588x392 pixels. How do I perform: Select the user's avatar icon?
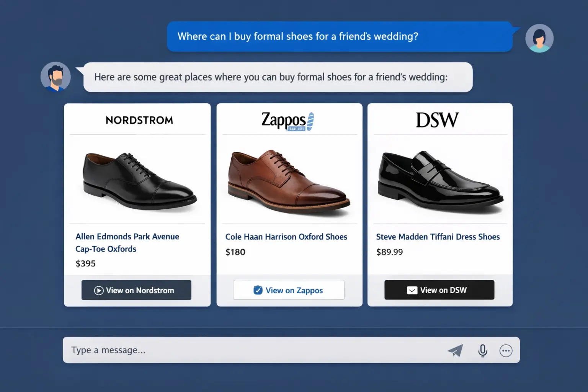[539, 38]
